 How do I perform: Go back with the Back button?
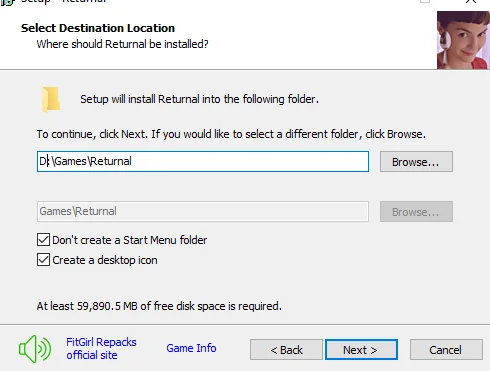(x=286, y=350)
